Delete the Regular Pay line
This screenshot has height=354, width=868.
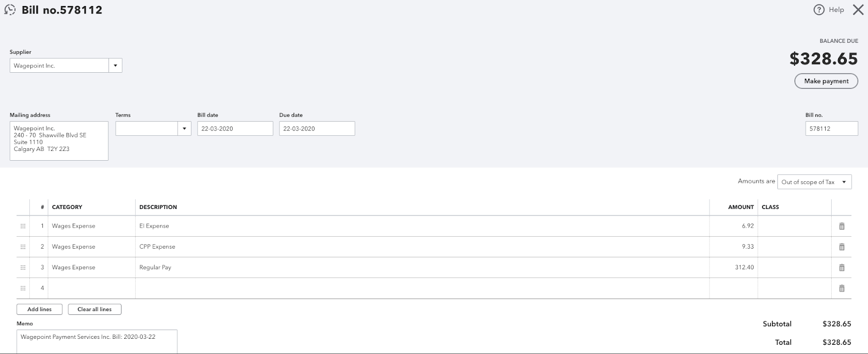coord(841,268)
